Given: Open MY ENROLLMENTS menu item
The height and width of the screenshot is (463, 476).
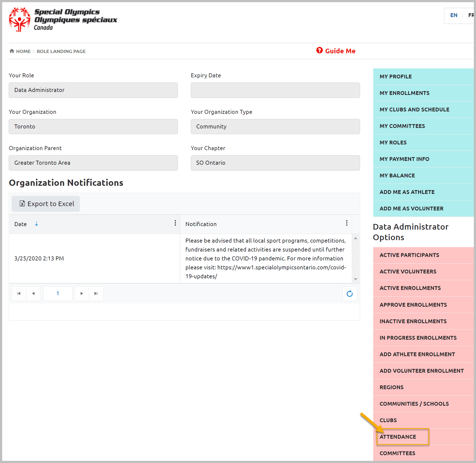Looking at the screenshot, I should [x=423, y=93].
